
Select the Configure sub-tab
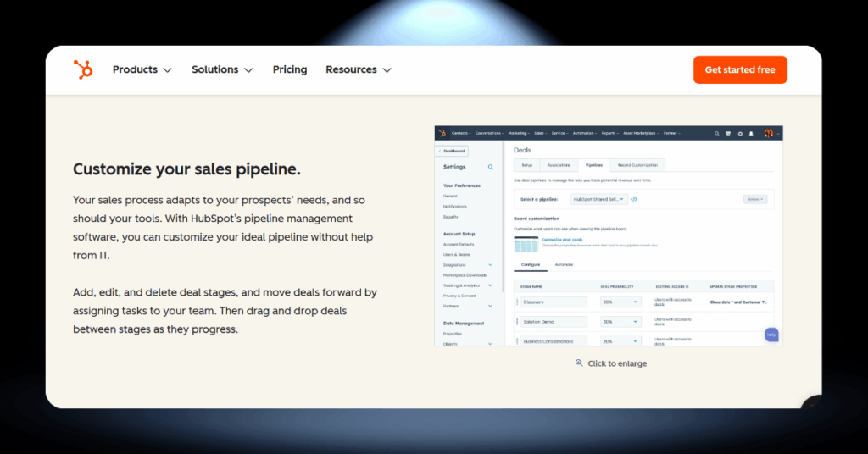531,265
